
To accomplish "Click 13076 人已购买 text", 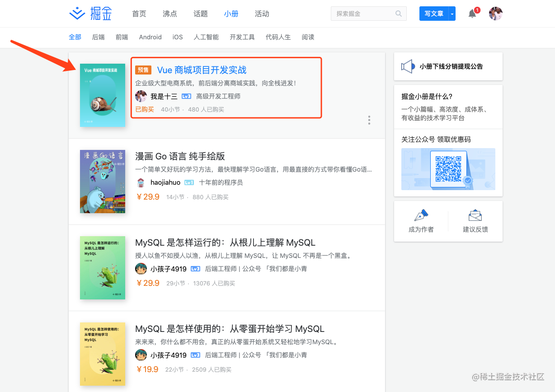I will tap(214, 283).
